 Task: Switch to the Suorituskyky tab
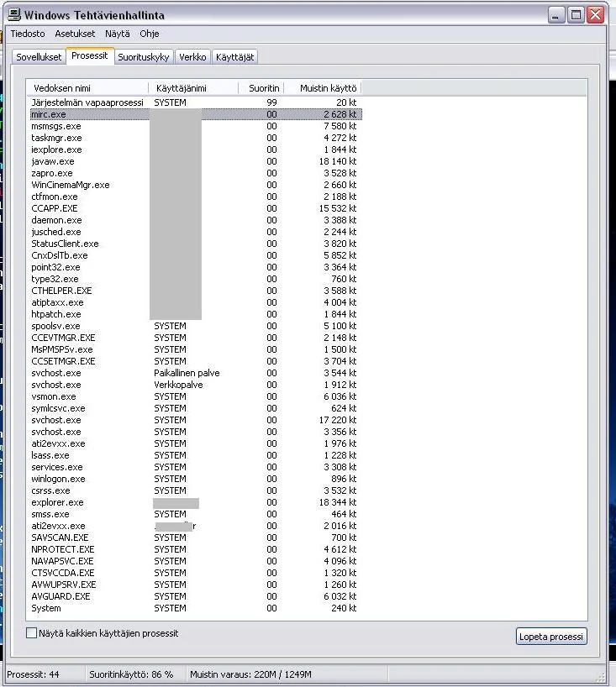[x=144, y=57]
